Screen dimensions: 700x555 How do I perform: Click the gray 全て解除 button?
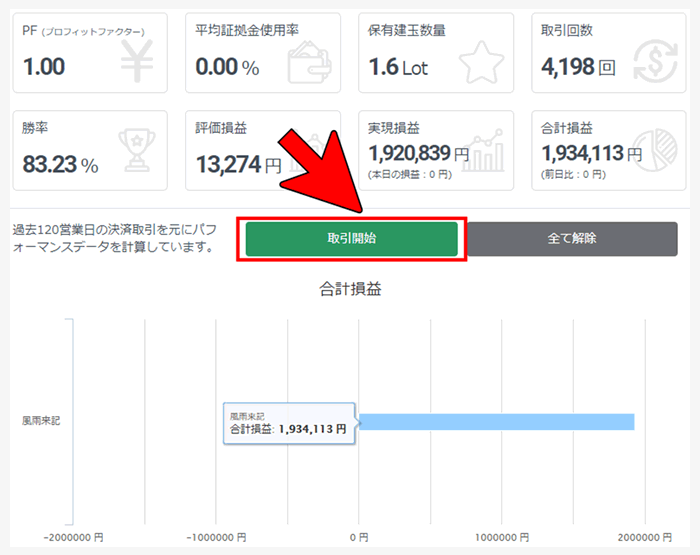click(572, 238)
